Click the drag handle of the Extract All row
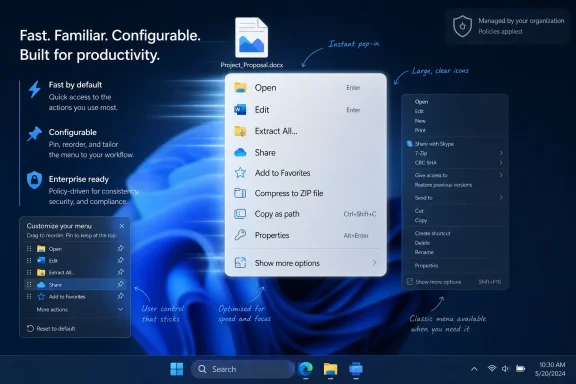This screenshot has height=384, width=576. tap(29, 272)
